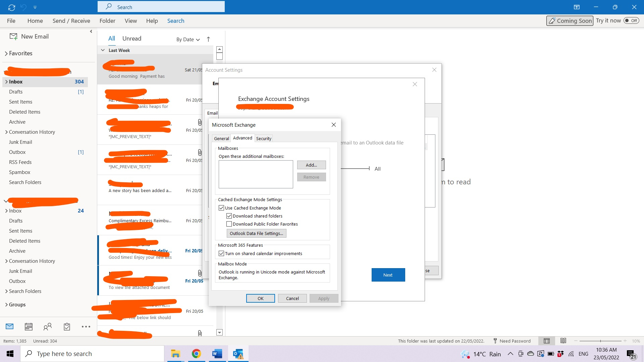Open File Explorer from the taskbar
The image size is (644, 362).
175,354
